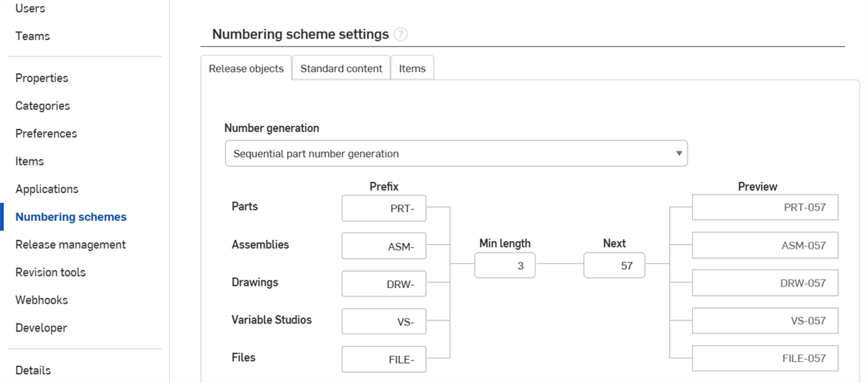
Task: Go to Revision tools page
Action: (x=50, y=273)
